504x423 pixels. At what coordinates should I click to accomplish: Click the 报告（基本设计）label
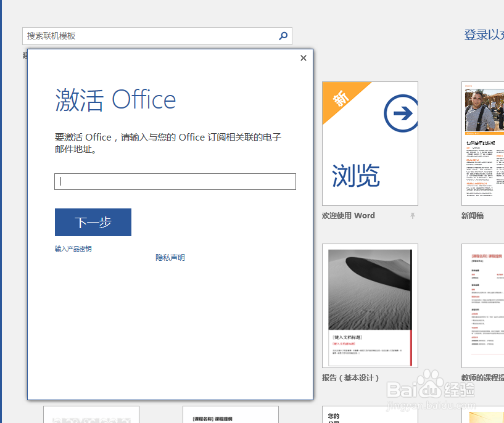pos(350,378)
